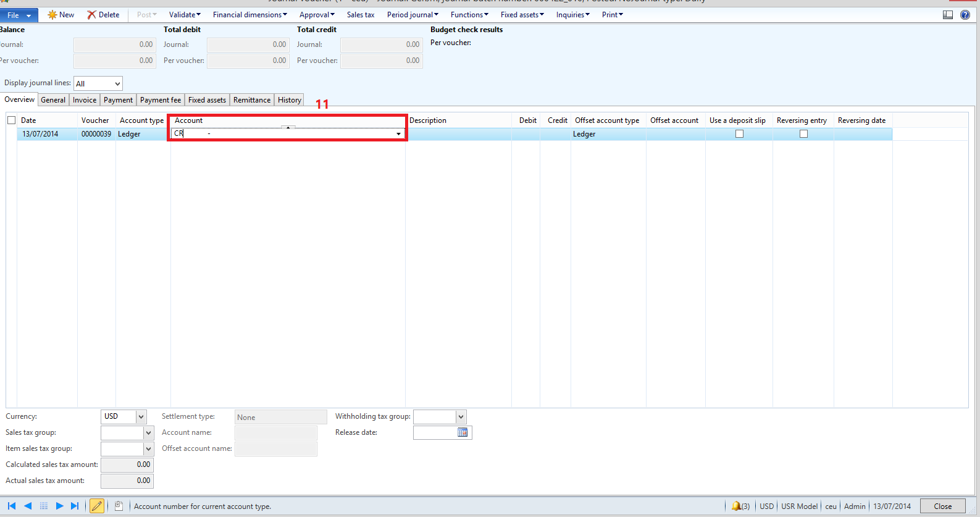The width and height of the screenshot is (980, 517).
Task: Click the Offset account cell
Action: [x=676, y=134]
